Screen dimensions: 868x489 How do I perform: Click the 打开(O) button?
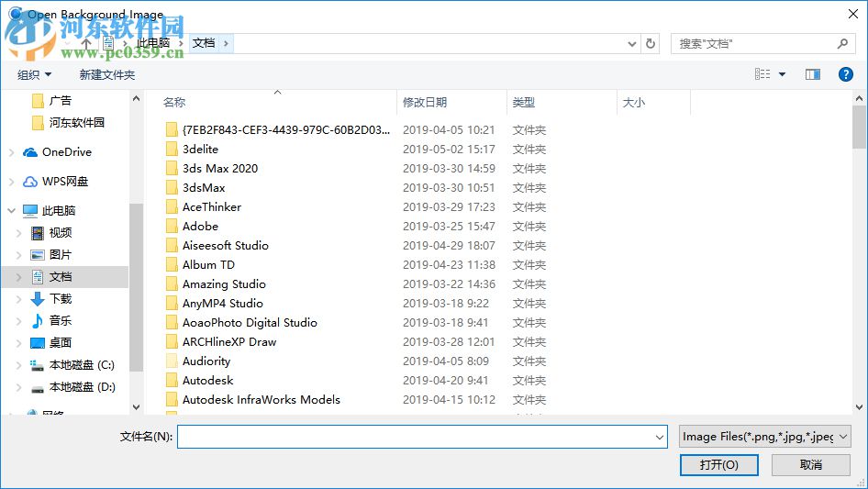click(x=719, y=464)
